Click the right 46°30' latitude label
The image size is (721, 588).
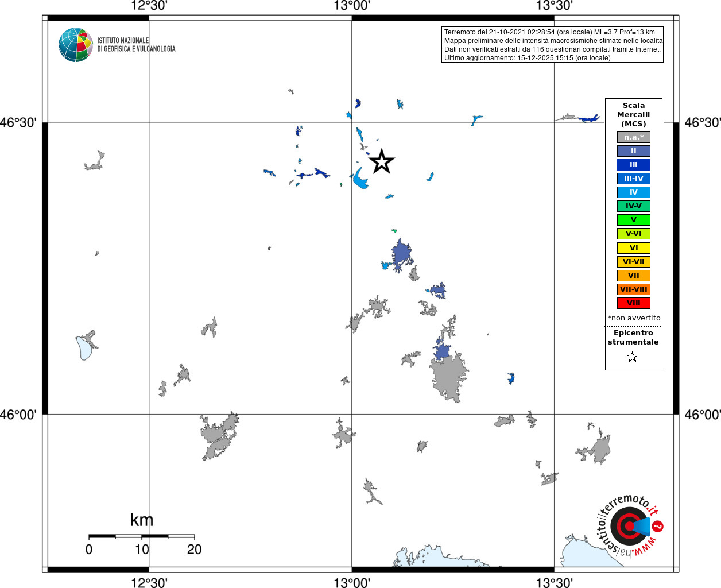[x=703, y=122]
